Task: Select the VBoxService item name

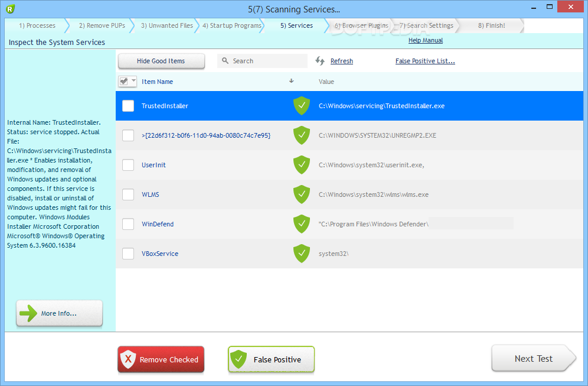Action: pos(160,254)
